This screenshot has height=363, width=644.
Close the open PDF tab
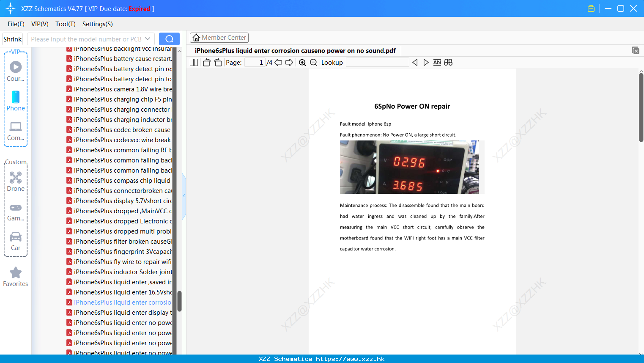(x=636, y=50)
